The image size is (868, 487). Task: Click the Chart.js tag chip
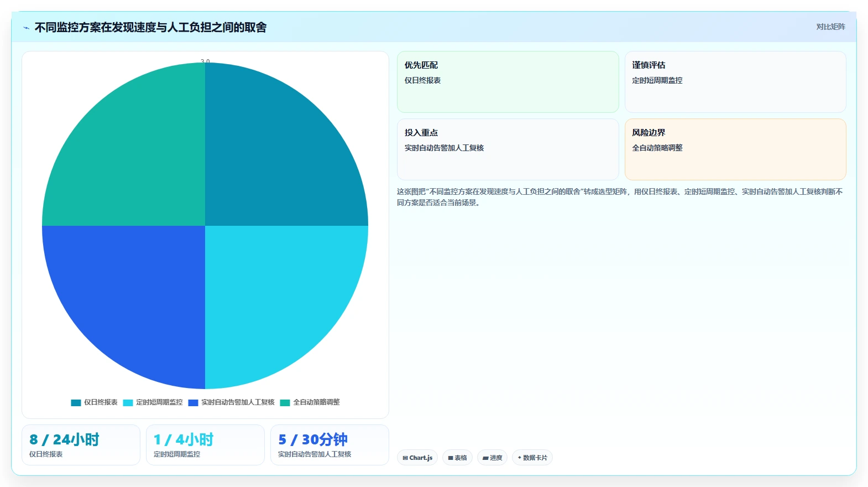[417, 458]
